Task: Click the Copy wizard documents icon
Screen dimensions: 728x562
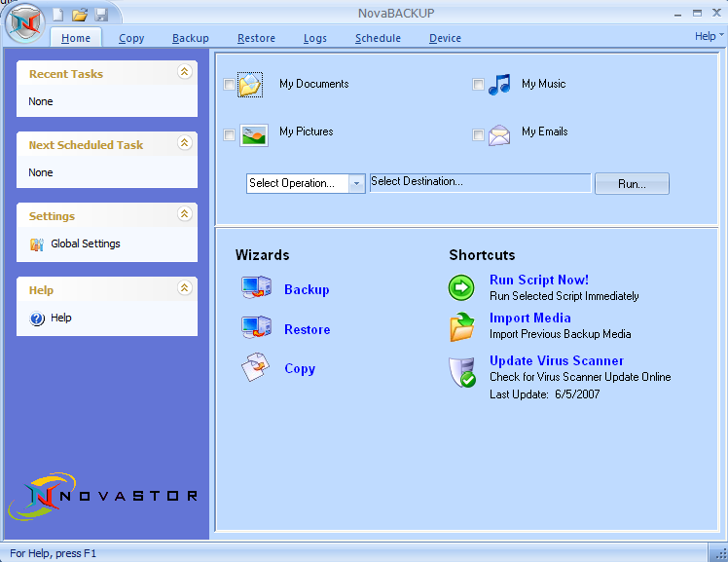Action: click(x=255, y=367)
